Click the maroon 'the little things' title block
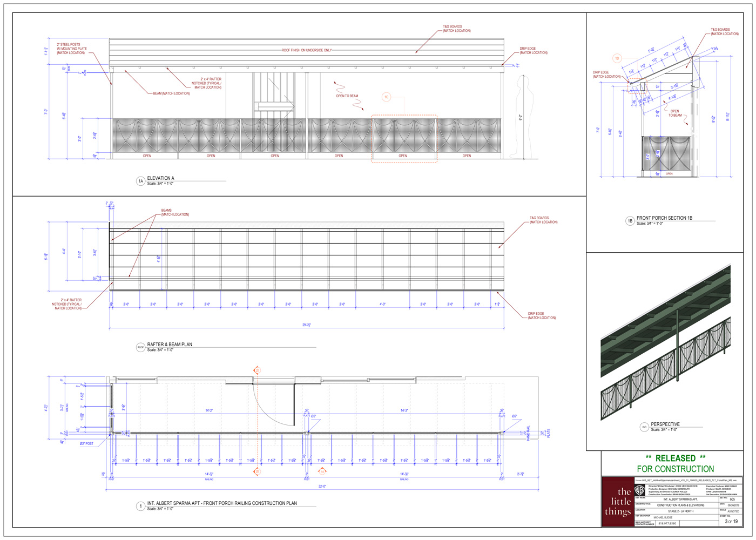The height and width of the screenshot is (540, 756). click(617, 502)
